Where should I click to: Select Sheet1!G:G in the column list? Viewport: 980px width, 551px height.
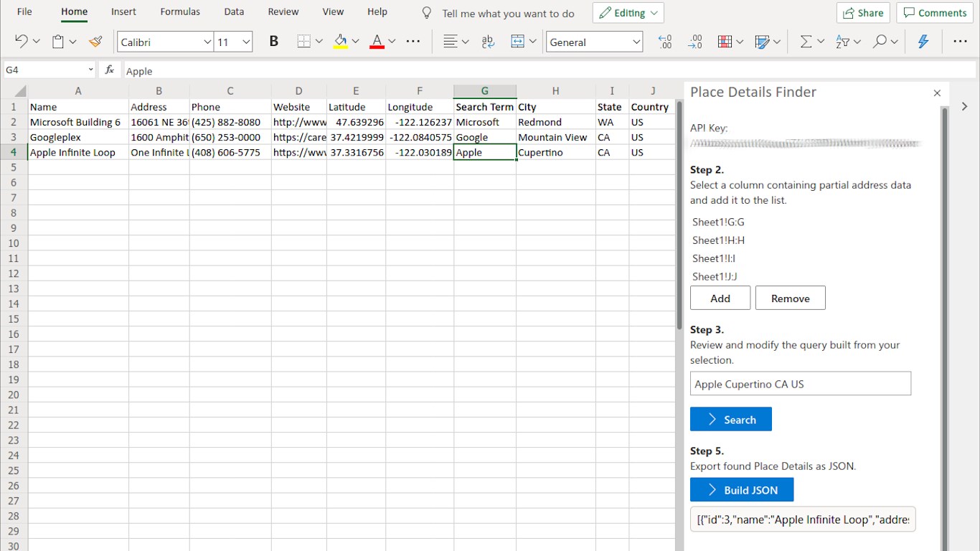[x=718, y=222]
